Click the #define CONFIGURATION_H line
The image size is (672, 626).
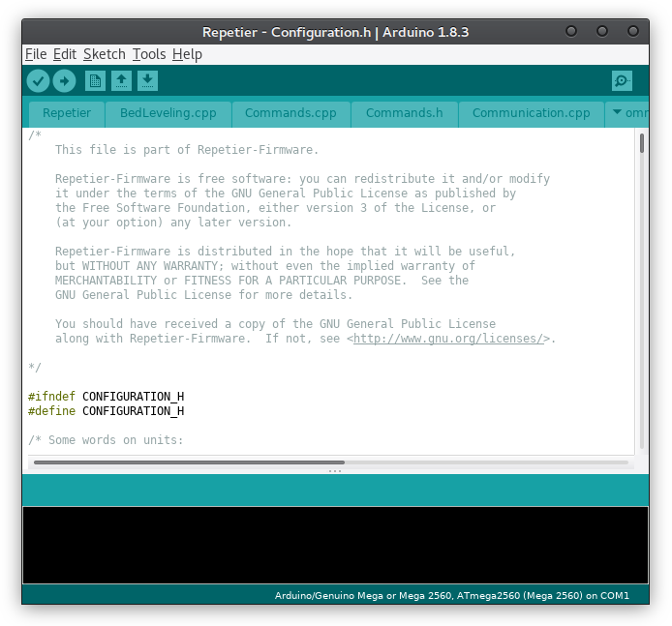click(x=106, y=411)
